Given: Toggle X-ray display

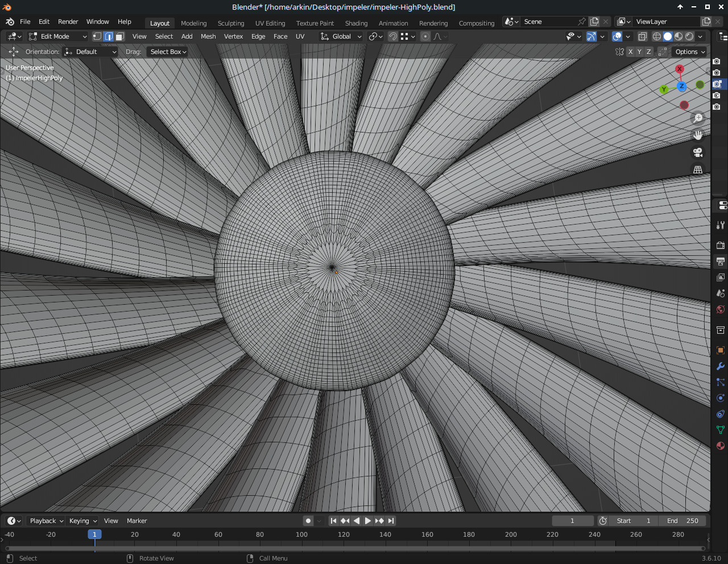Looking at the screenshot, I should click(643, 36).
